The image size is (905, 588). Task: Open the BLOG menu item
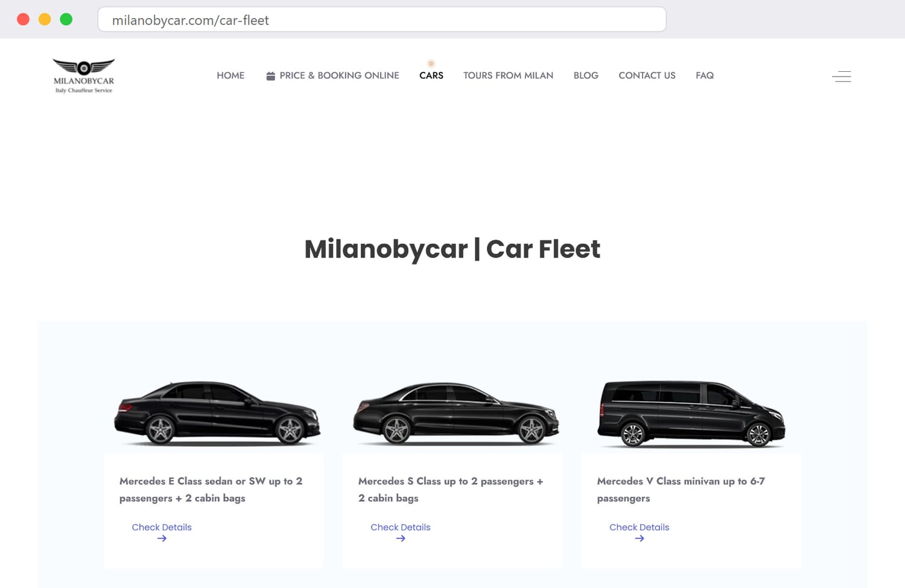click(x=586, y=75)
